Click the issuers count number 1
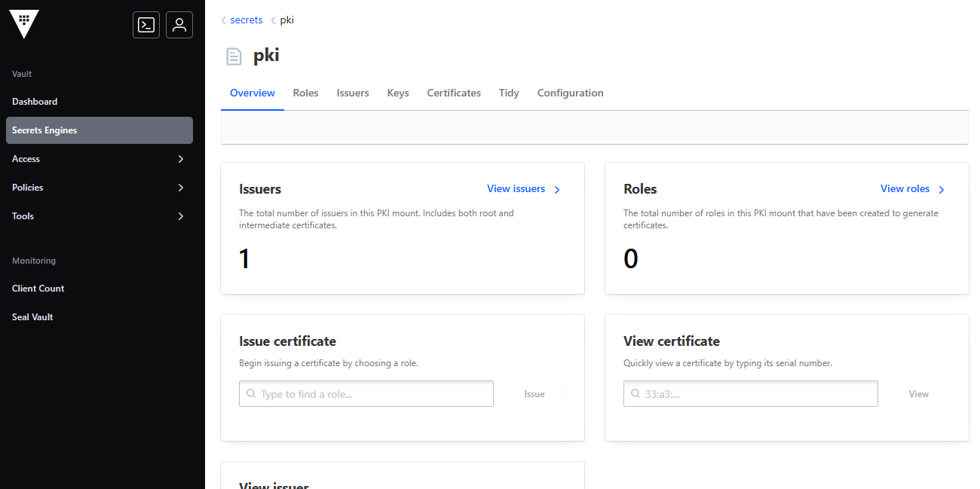 pyautogui.click(x=244, y=259)
